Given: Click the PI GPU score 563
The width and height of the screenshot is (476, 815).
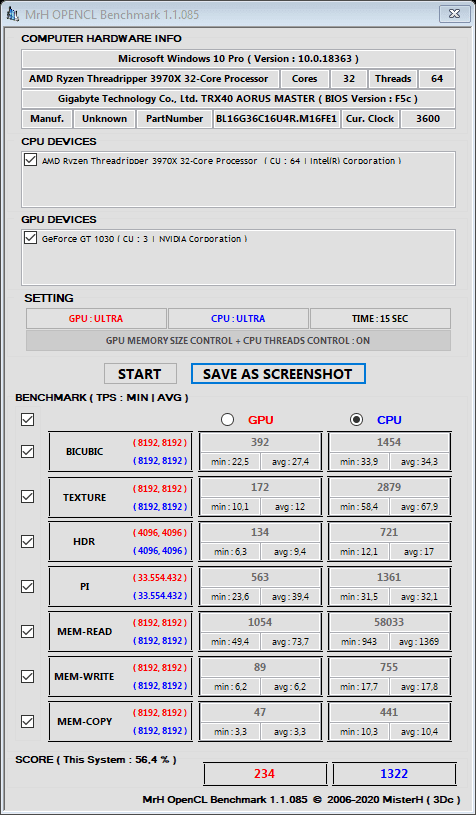Looking at the screenshot, I should [260, 577].
